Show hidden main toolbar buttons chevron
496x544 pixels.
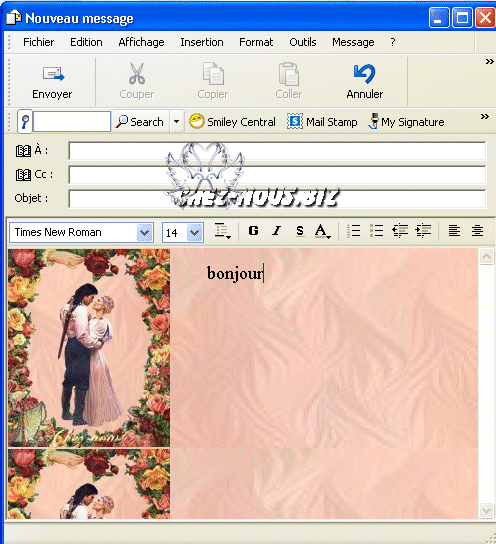[489, 62]
